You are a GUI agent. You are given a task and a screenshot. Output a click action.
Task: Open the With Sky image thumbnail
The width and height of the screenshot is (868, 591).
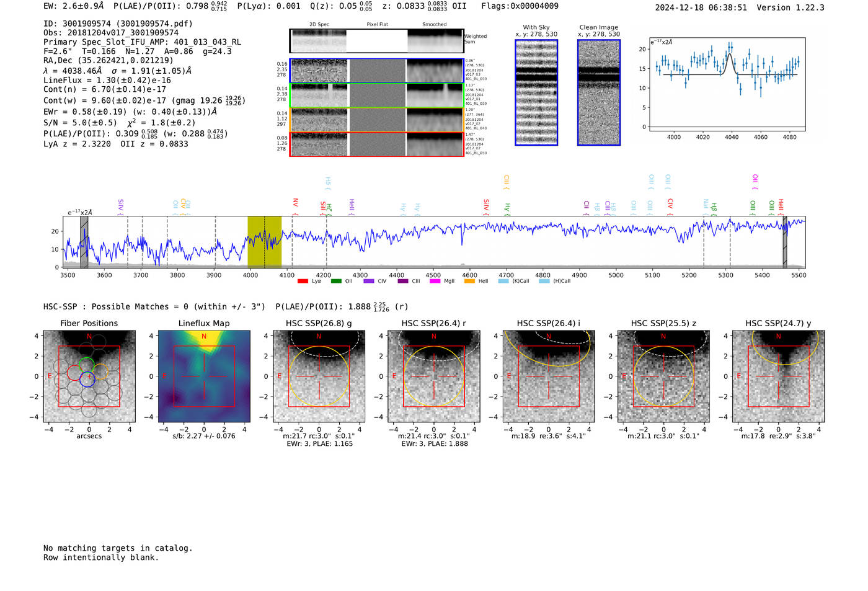click(x=536, y=92)
